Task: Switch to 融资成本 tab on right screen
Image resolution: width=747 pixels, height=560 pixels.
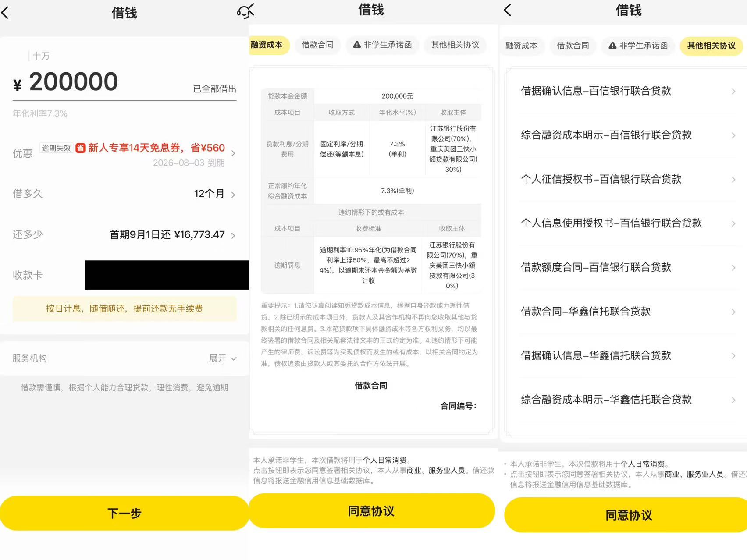Action: (x=521, y=46)
